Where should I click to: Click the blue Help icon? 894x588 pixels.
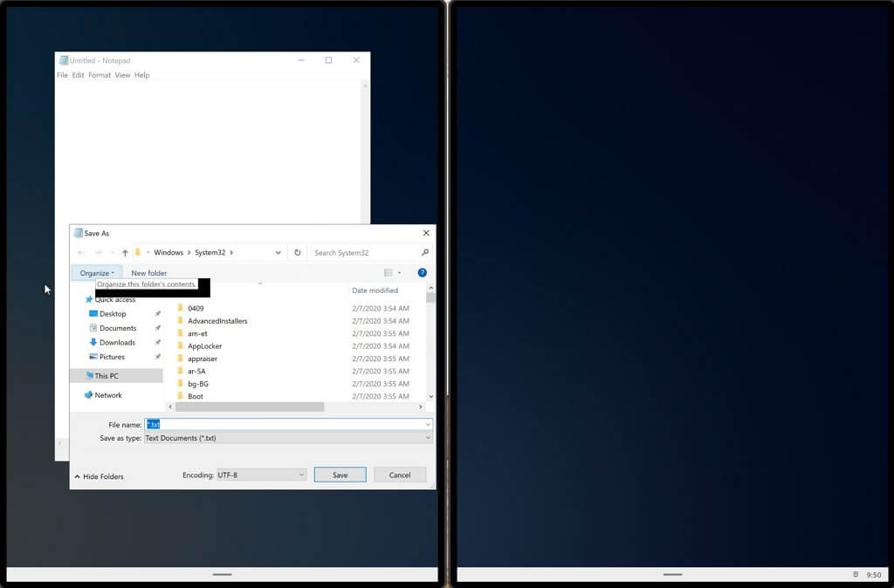[422, 272]
